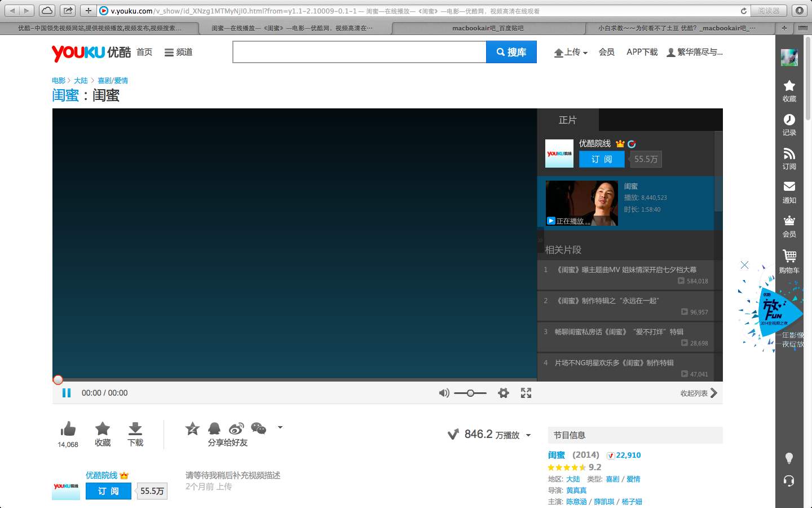Open the player settings gear
Image resolution: width=812 pixels, height=508 pixels.
[503, 393]
